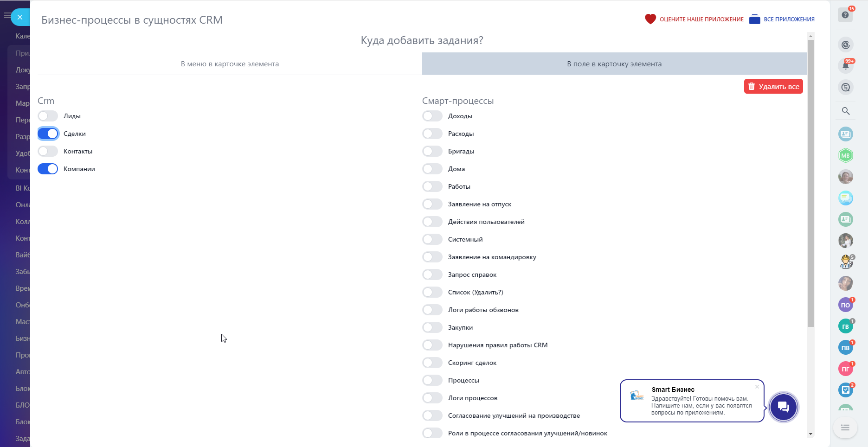Open the hard-hat worker chat avatar
868x447 pixels.
tap(846, 262)
